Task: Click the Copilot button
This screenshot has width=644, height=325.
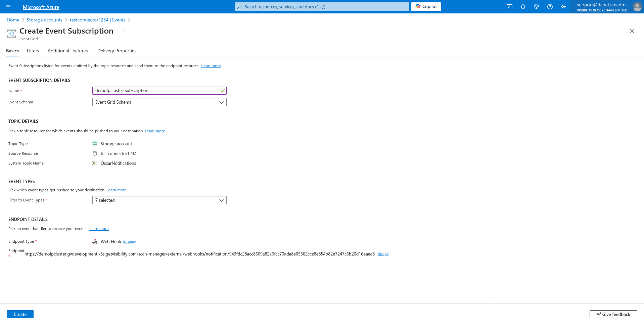Action: point(426,7)
